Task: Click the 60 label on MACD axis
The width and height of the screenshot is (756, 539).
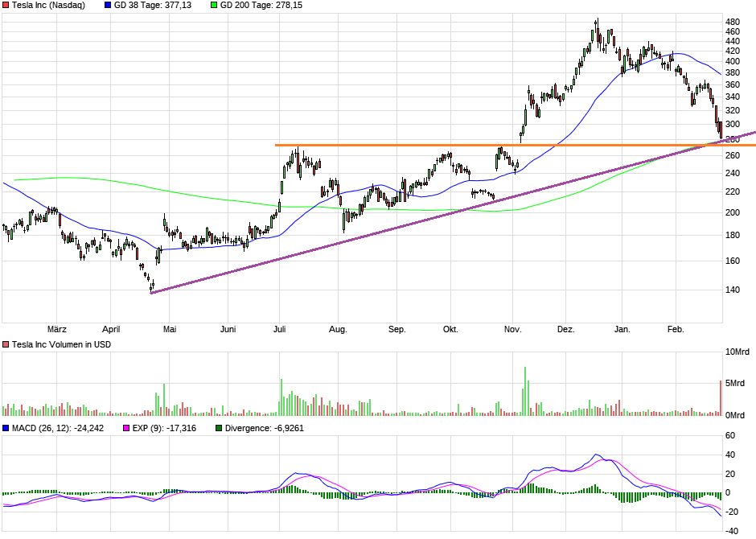Action: pyautogui.click(x=730, y=436)
